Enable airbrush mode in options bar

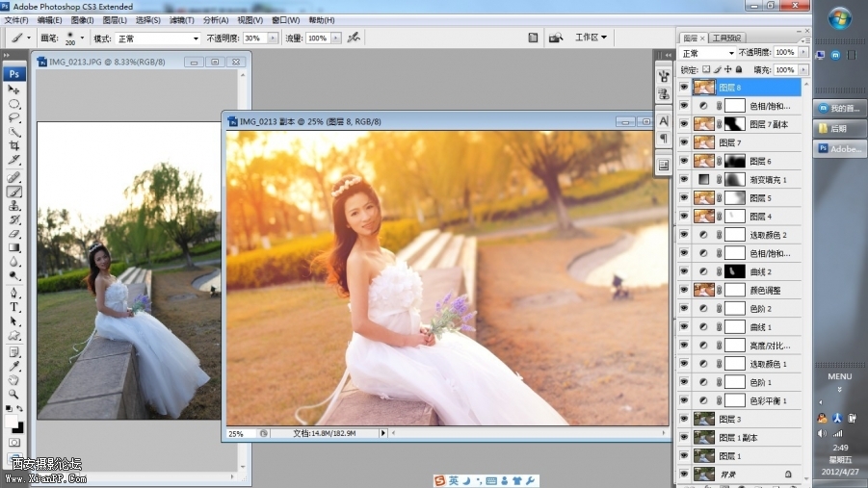pyautogui.click(x=354, y=38)
